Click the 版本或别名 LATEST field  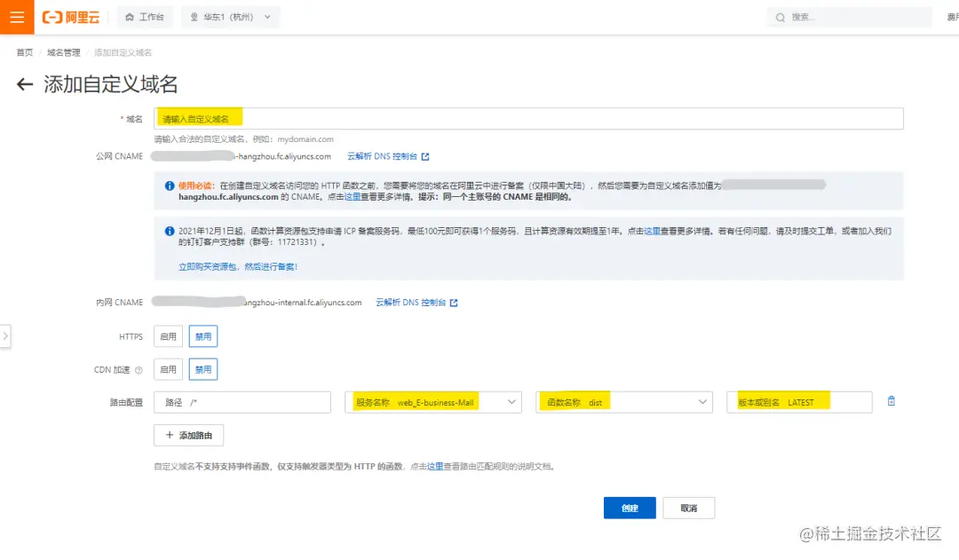pos(799,402)
